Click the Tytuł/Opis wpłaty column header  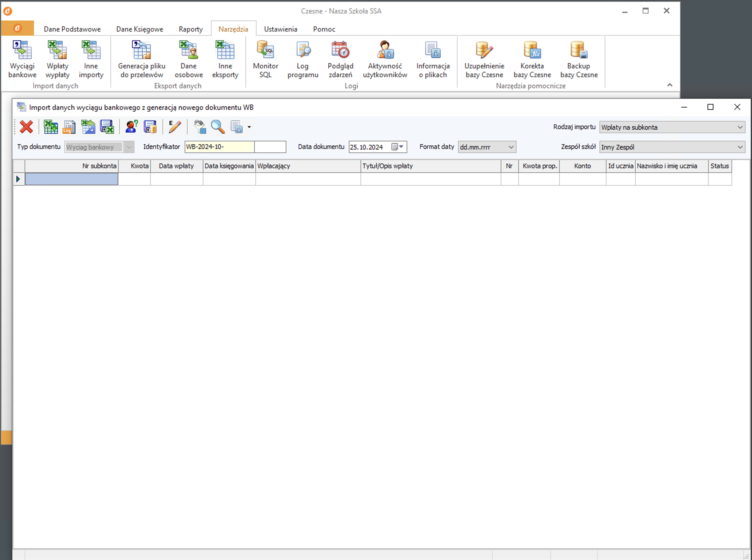click(x=430, y=166)
